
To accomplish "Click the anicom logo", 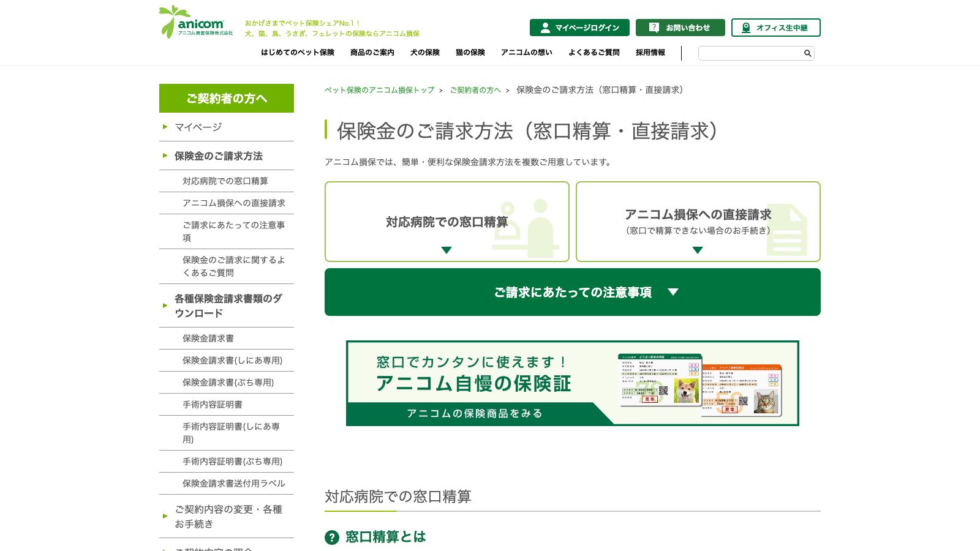I will click(196, 22).
